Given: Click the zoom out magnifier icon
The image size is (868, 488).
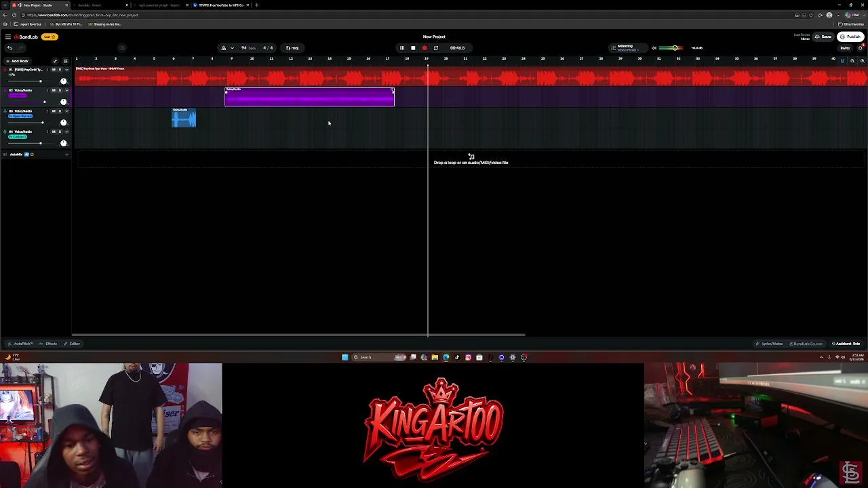Looking at the screenshot, I should click(852, 61).
